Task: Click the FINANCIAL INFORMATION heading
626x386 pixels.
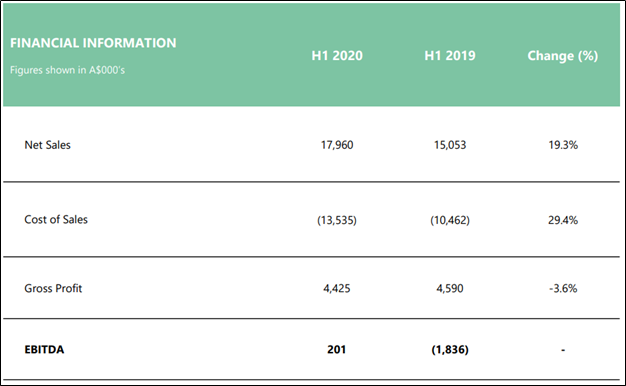Action: tap(93, 43)
